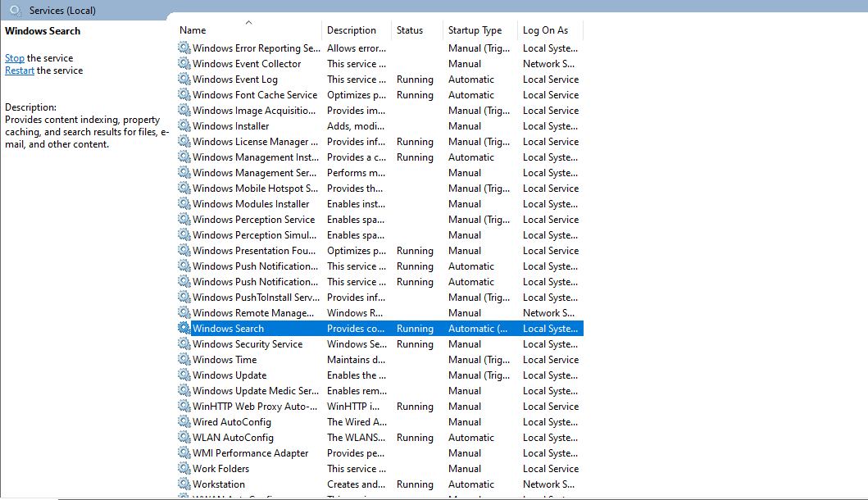Screen dimensions: 868x500
Task: Select the Windows Update Medic Service icon
Action: tap(184, 390)
